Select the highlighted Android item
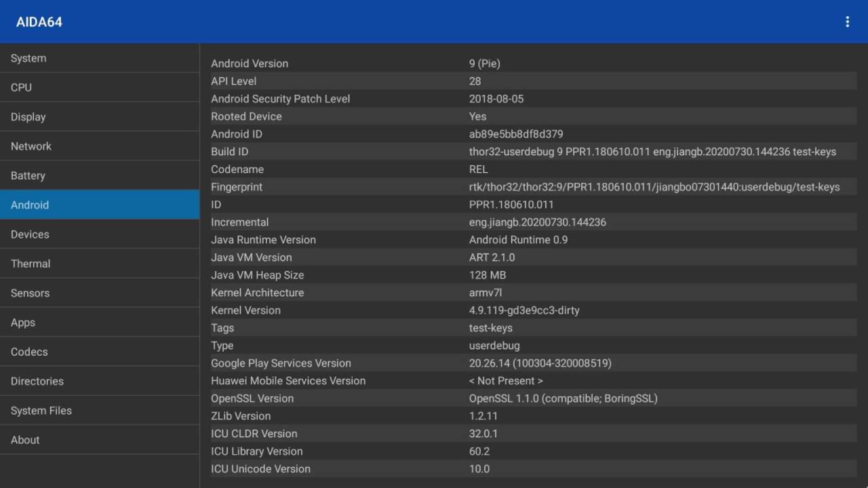The height and width of the screenshot is (488, 868). pos(100,205)
